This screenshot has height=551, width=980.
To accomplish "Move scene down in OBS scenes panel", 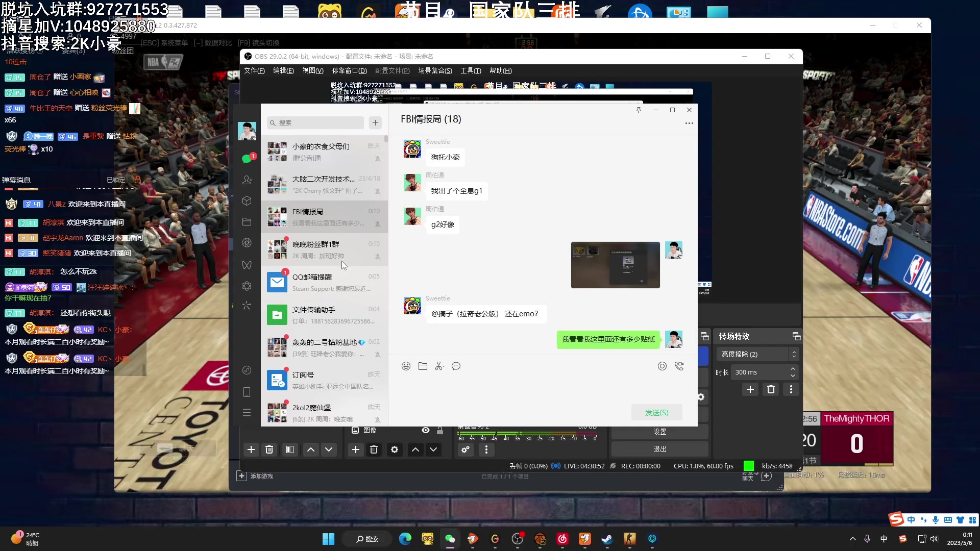I will 329,449.
